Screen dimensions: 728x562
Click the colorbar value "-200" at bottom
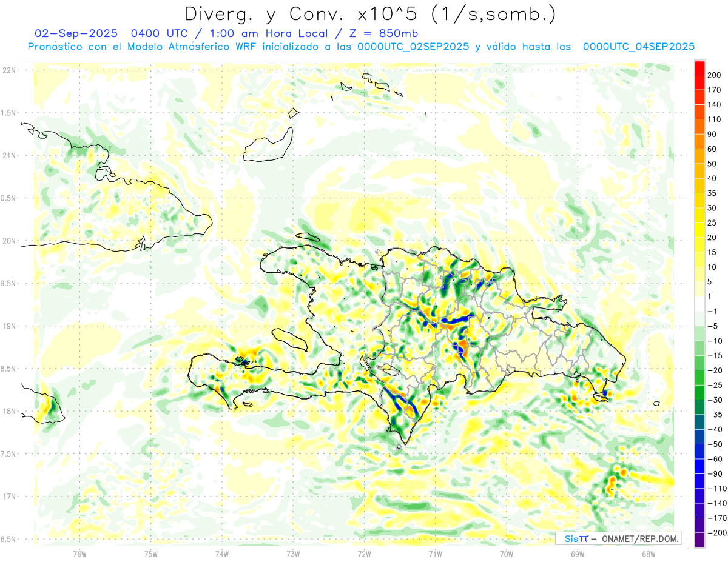[716, 532]
